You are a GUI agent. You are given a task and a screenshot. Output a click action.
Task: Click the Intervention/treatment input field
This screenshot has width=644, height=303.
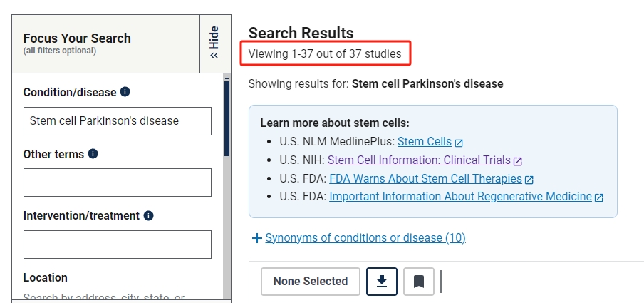point(118,245)
